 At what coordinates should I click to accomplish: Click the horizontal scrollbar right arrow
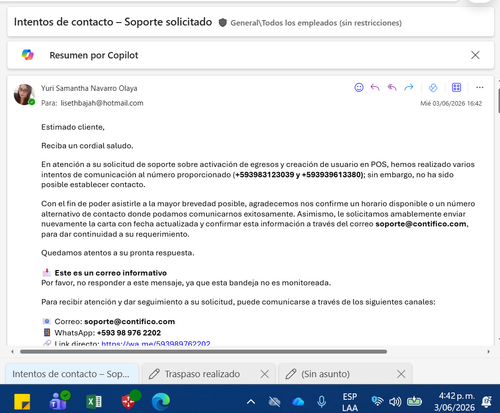pos(488,351)
